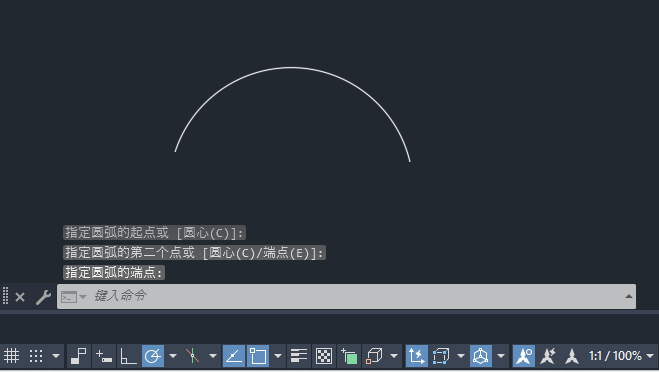Toggle object snap tracking icon
The width and height of the screenshot is (659, 372).
[234, 356]
